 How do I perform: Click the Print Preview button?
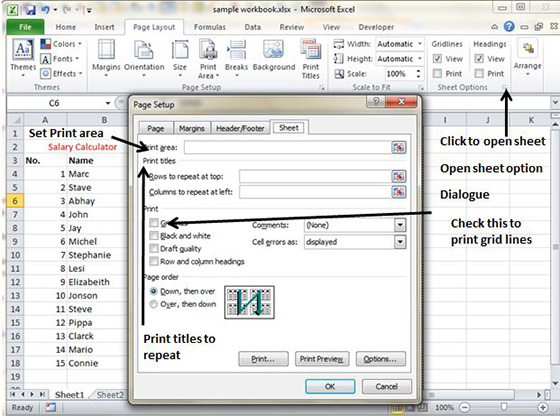point(322,359)
